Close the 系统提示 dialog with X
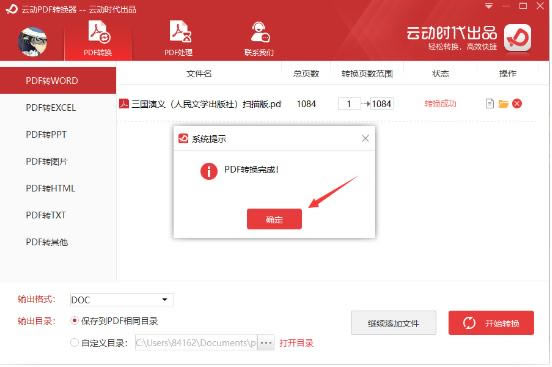 pyautogui.click(x=365, y=138)
